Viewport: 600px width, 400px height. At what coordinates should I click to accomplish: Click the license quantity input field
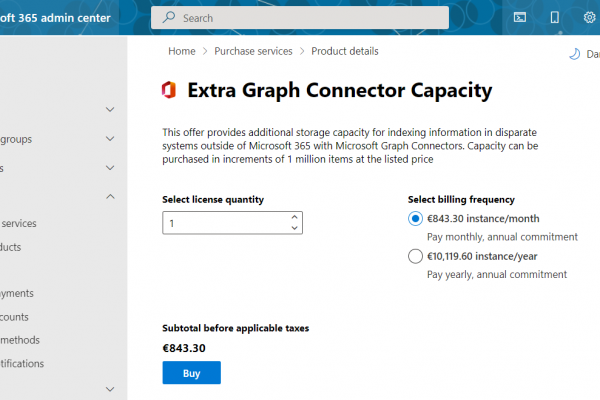click(225, 223)
